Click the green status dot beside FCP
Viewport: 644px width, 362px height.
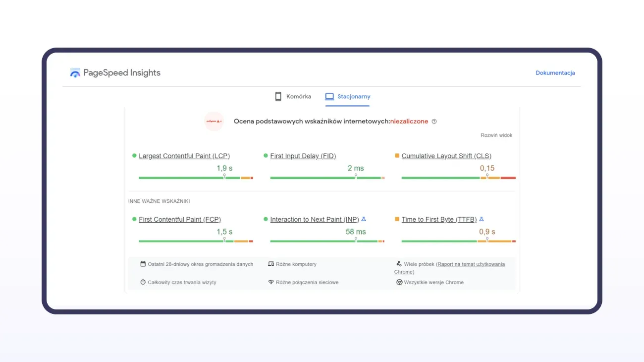click(134, 219)
